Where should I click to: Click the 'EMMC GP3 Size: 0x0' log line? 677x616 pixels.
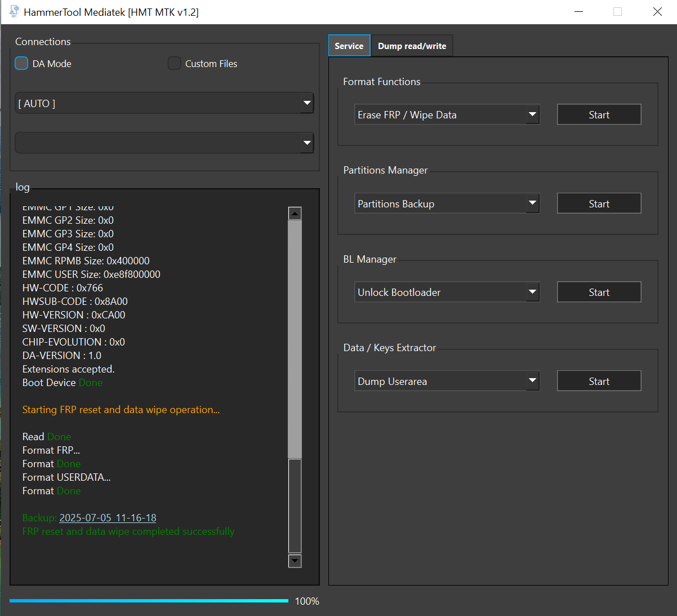68,233
